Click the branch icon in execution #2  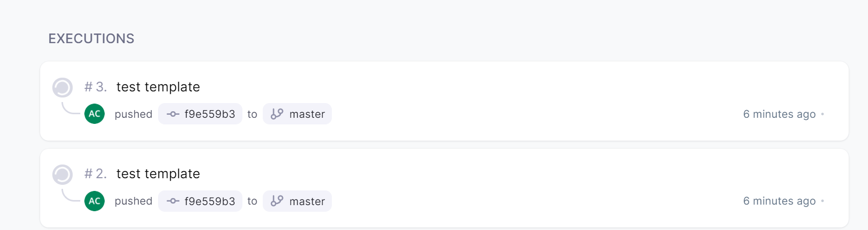(x=277, y=201)
